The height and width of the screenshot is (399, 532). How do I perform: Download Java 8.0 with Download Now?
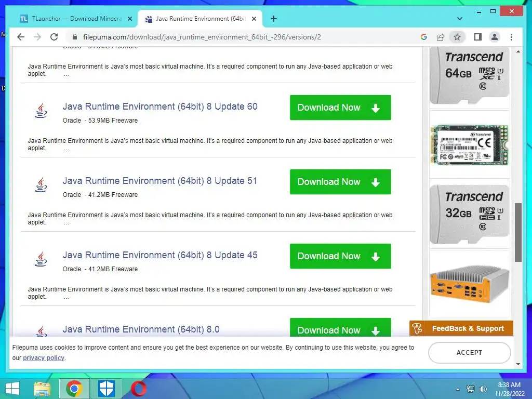(x=340, y=327)
